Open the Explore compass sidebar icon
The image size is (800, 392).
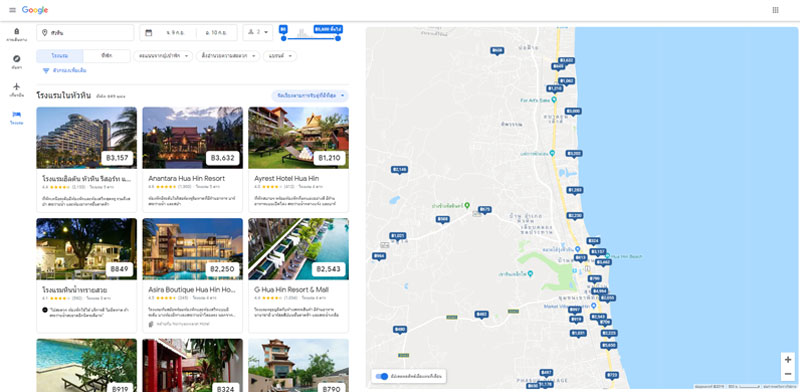click(x=17, y=61)
